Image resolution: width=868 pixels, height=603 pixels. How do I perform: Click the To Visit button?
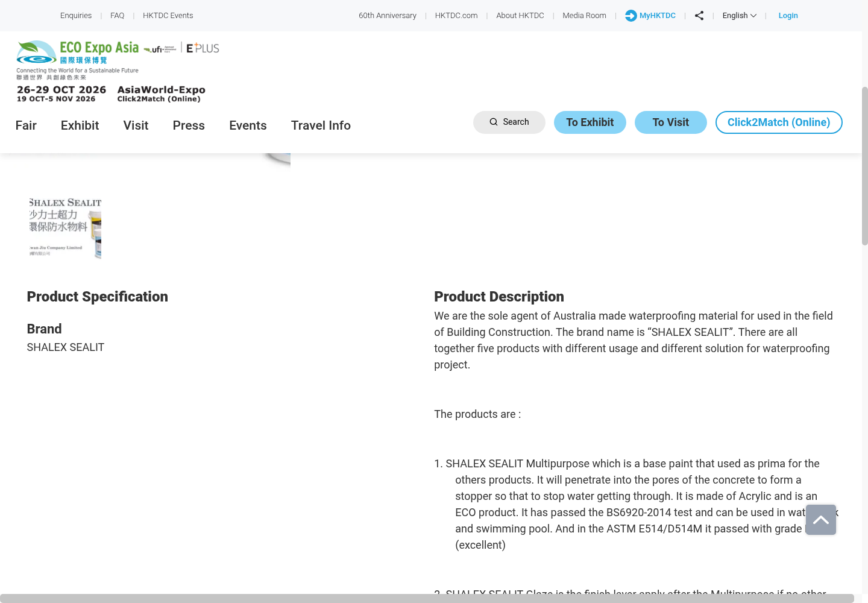point(671,122)
